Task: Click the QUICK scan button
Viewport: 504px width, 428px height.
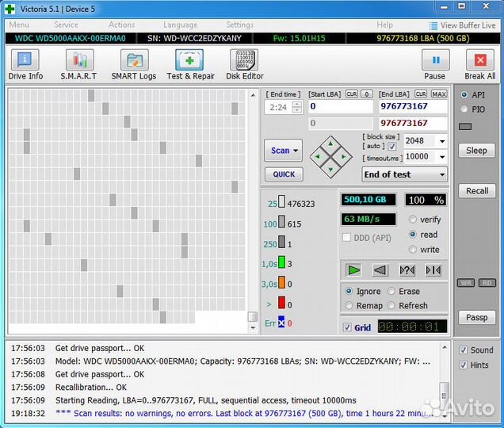Action: click(284, 174)
